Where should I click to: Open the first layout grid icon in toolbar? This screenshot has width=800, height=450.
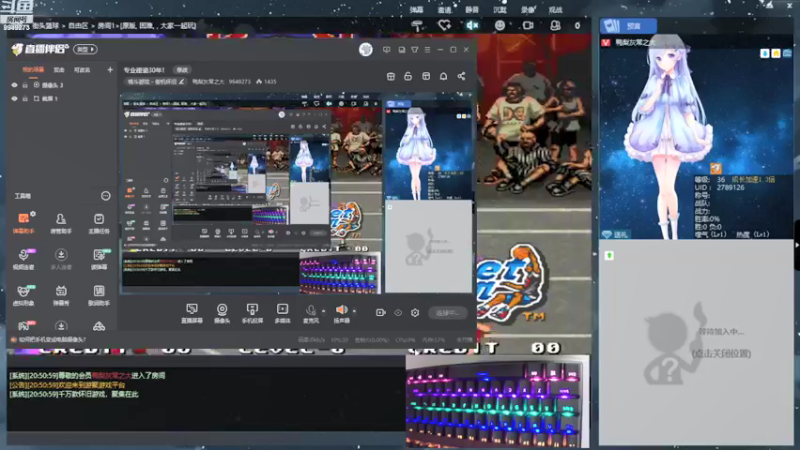(391, 76)
